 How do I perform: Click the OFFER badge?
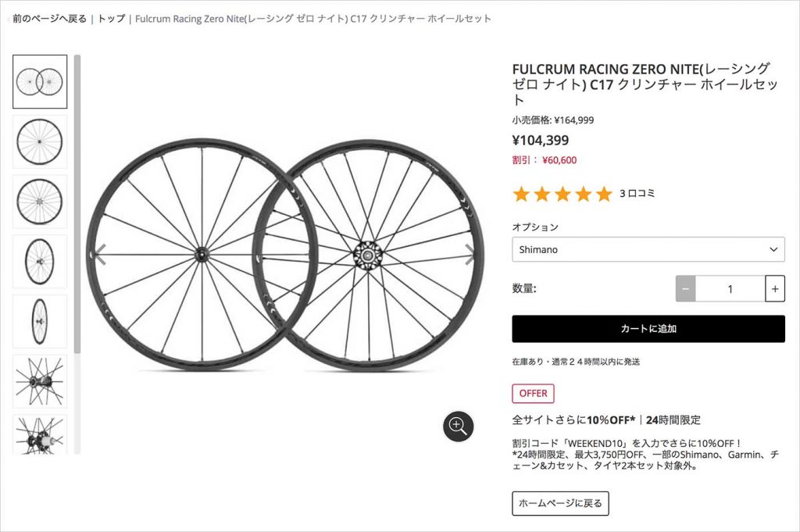[532, 393]
